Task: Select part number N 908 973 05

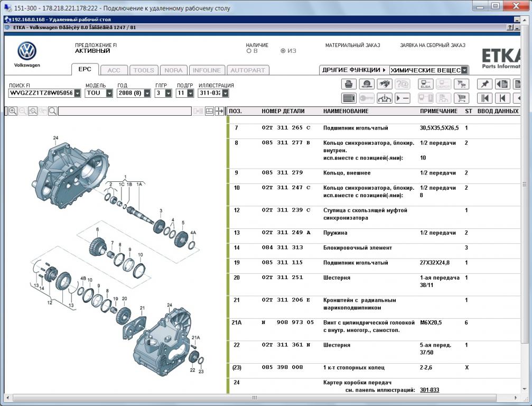Action: pyautogui.click(x=288, y=322)
